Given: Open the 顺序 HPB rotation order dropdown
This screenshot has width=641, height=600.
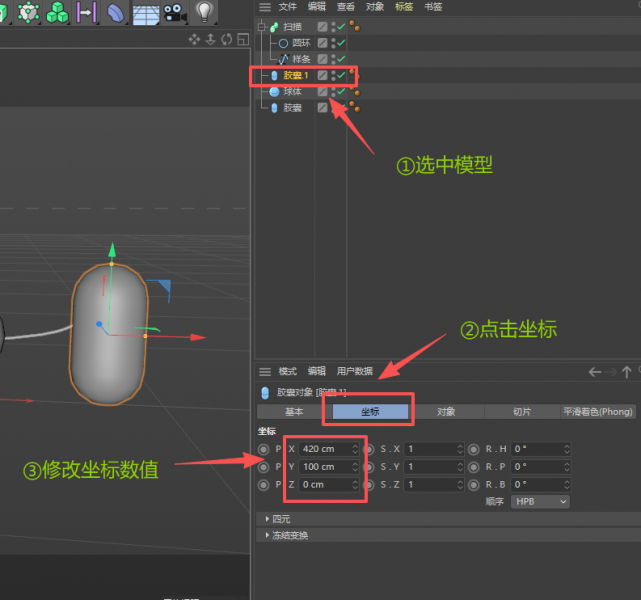Looking at the screenshot, I should click(x=540, y=500).
